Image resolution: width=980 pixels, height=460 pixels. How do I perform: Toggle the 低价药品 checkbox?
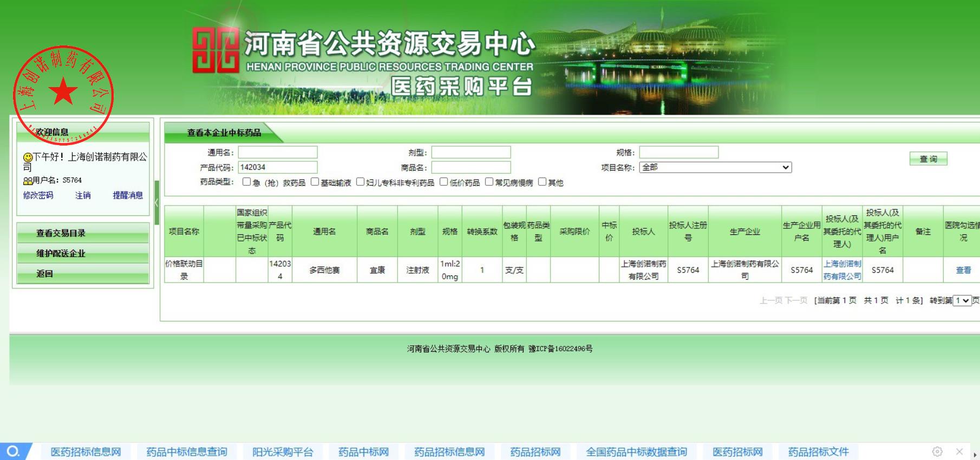(444, 182)
